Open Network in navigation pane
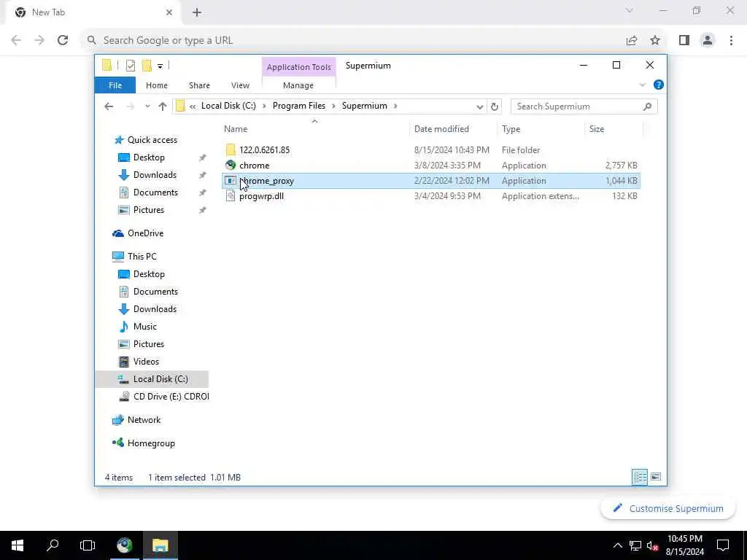This screenshot has width=747, height=560. [x=144, y=420]
